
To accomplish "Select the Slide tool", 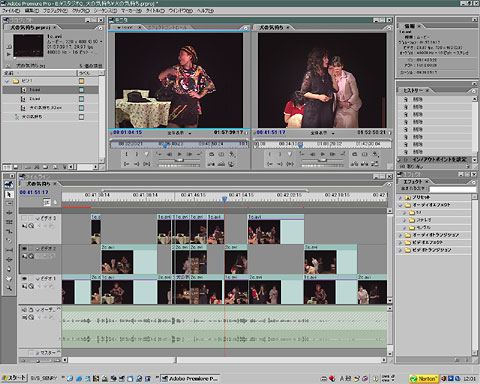I will (x=9, y=260).
